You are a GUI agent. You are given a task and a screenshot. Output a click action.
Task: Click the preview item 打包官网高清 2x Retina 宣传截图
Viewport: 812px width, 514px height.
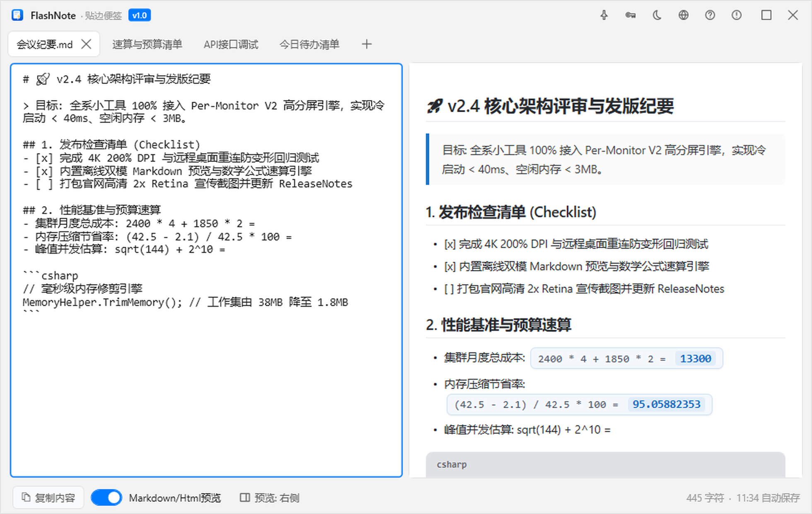click(584, 289)
